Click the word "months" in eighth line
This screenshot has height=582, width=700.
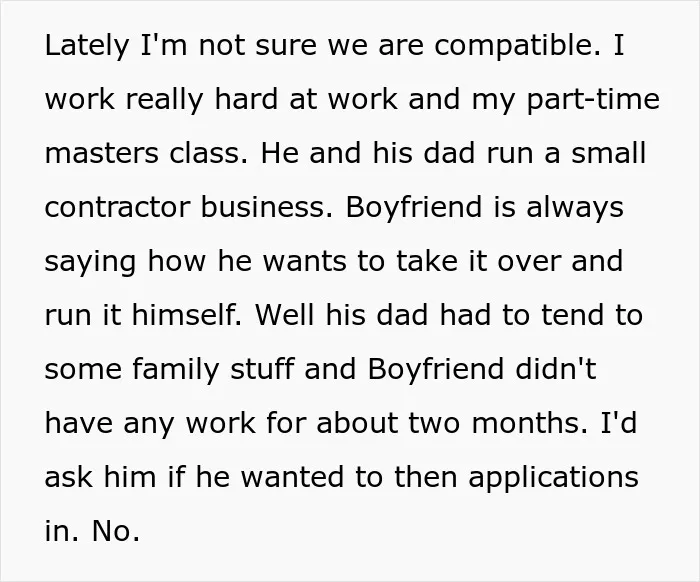coord(525,423)
